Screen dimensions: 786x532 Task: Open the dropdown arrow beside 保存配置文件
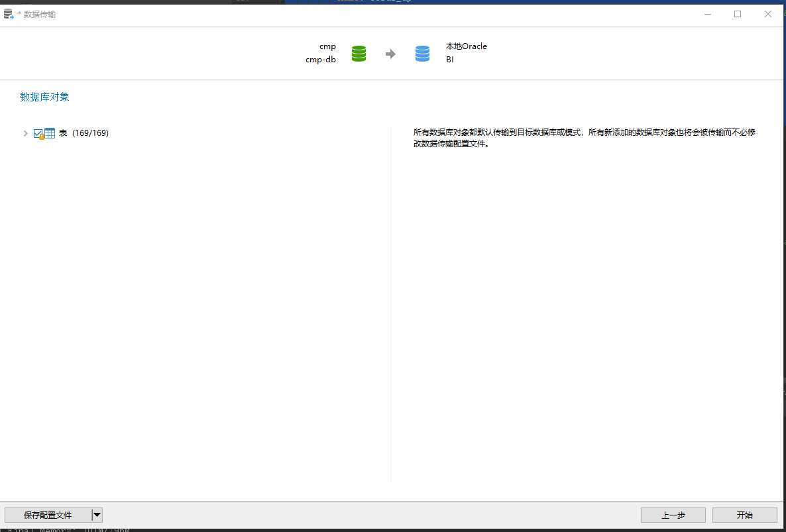(x=97, y=515)
